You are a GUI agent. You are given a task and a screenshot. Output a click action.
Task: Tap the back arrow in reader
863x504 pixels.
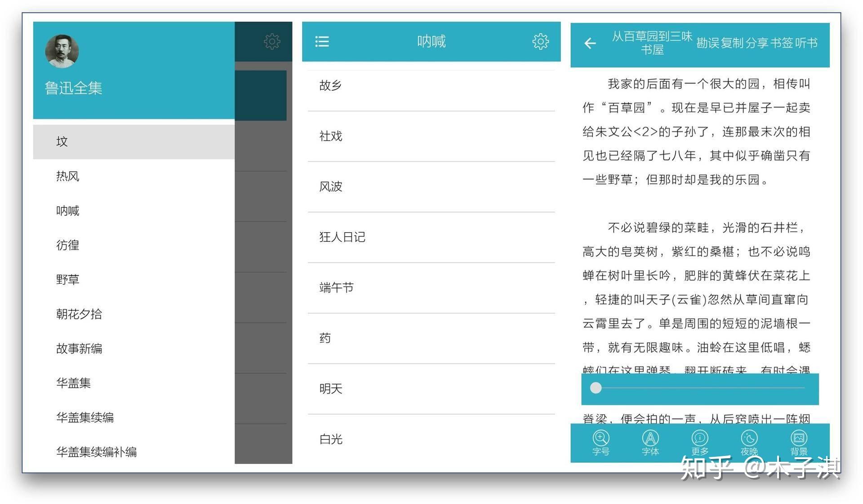point(590,43)
